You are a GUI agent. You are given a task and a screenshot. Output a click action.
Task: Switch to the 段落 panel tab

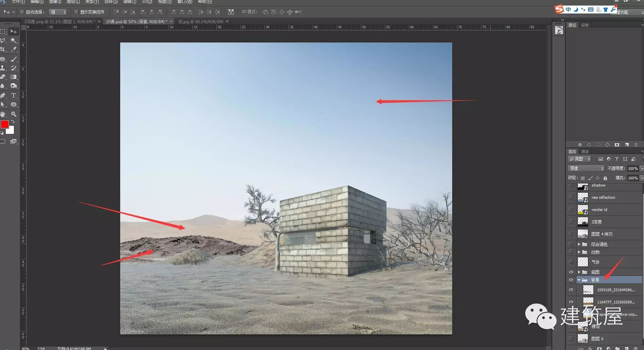(585, 25)
